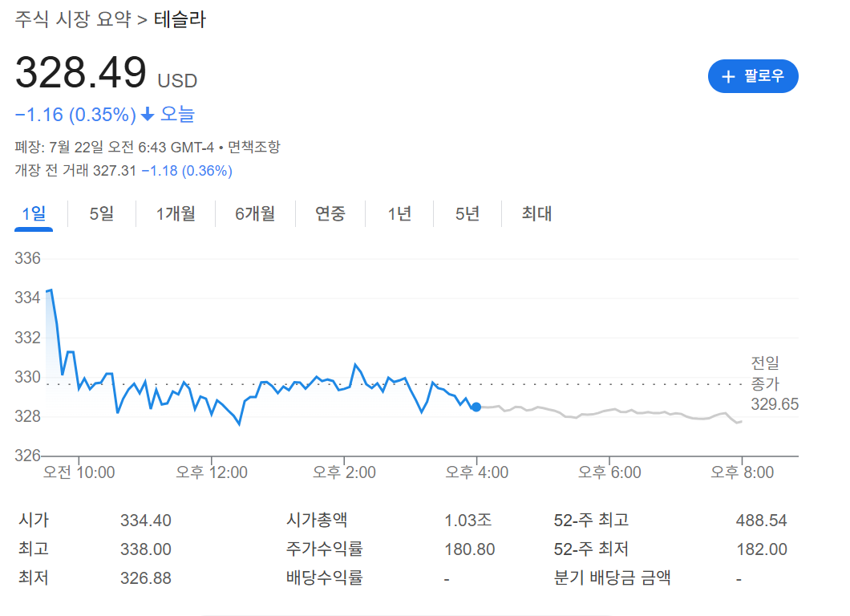This screenshot has height=616, width=850.
Task: Click the 최저 value 326.88
Action: [x=146, y=578]
